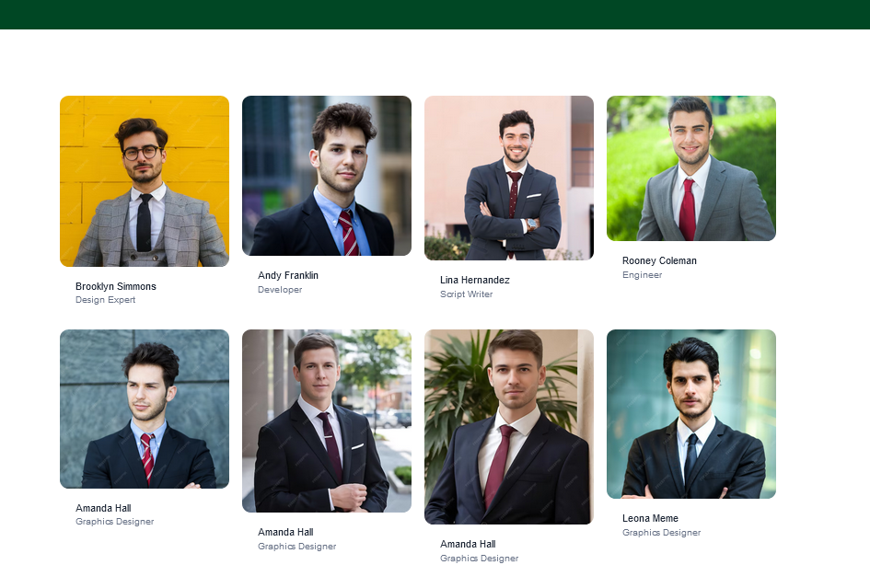870x588 pixels.
Task: Select photo of man against gray stone wall
Action: [x=145, y=409]
